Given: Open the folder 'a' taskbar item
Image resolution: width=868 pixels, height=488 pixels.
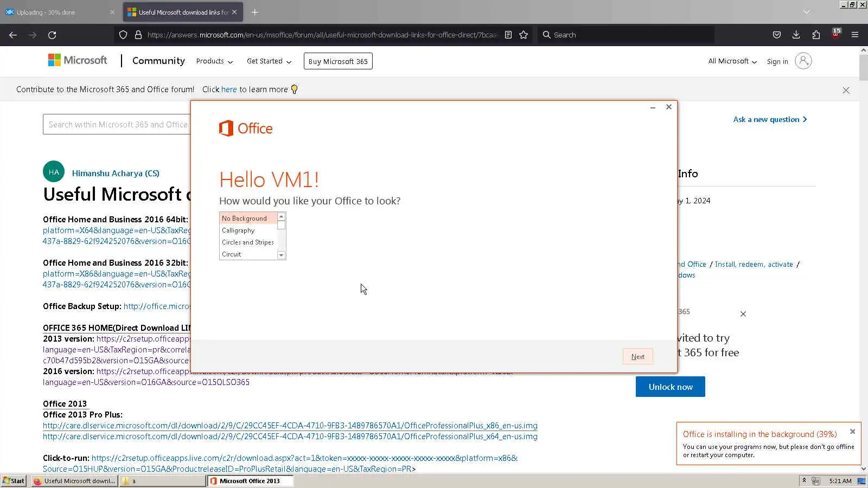Looking at the screenshot, I should coord(162,481).
